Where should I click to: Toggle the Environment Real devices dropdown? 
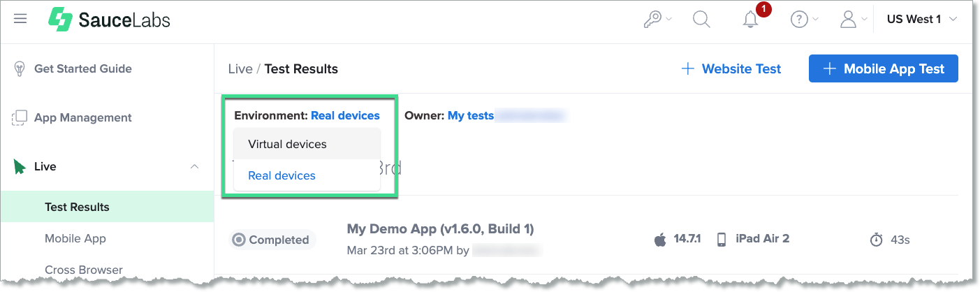coord(345,115)
